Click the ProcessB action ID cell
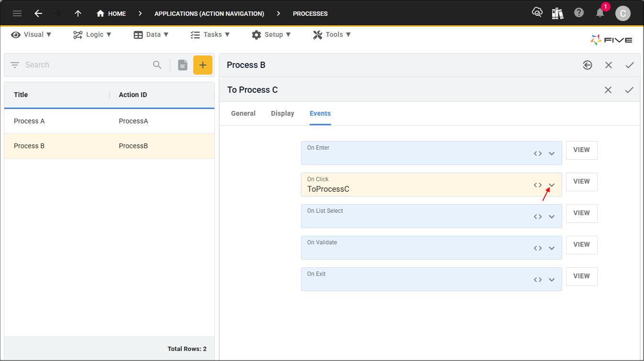The width and height of the screenshot is (644, 361). [x=133, y=146]
